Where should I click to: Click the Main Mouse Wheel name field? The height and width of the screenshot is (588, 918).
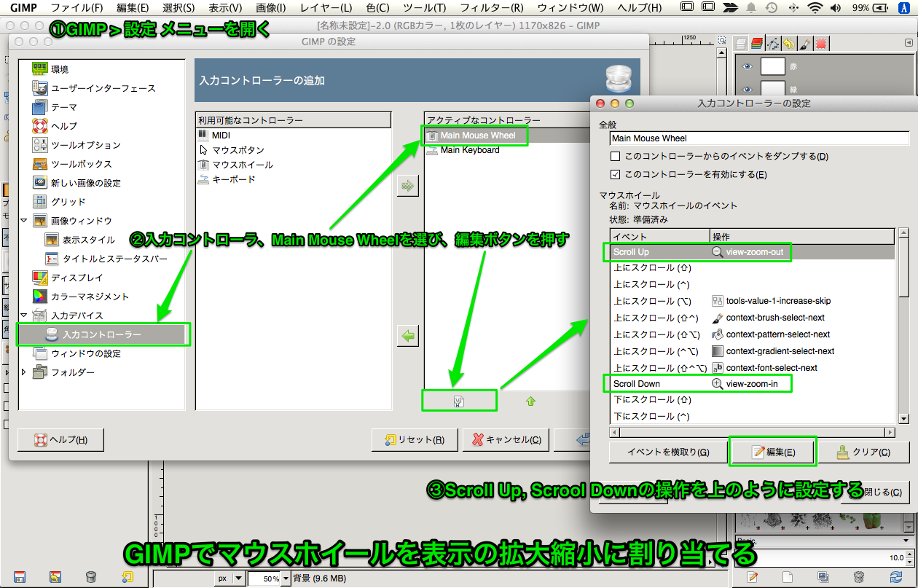759,138
